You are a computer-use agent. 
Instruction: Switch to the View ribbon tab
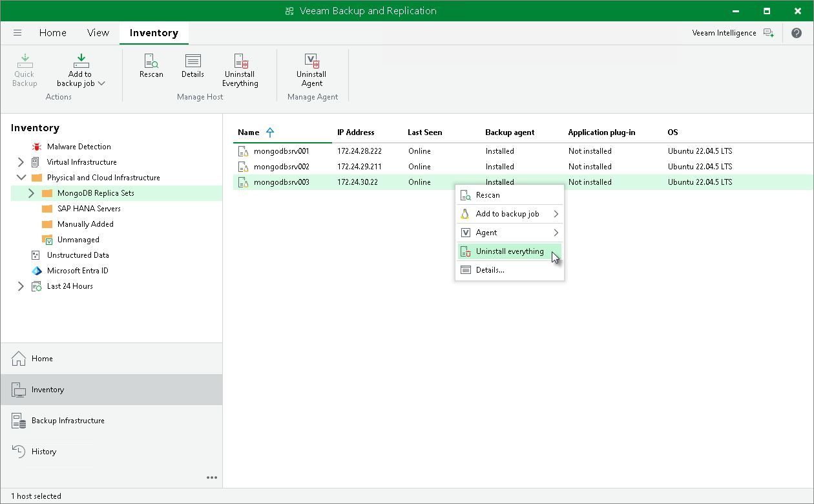pyautogui.click(x=98, y=33)
